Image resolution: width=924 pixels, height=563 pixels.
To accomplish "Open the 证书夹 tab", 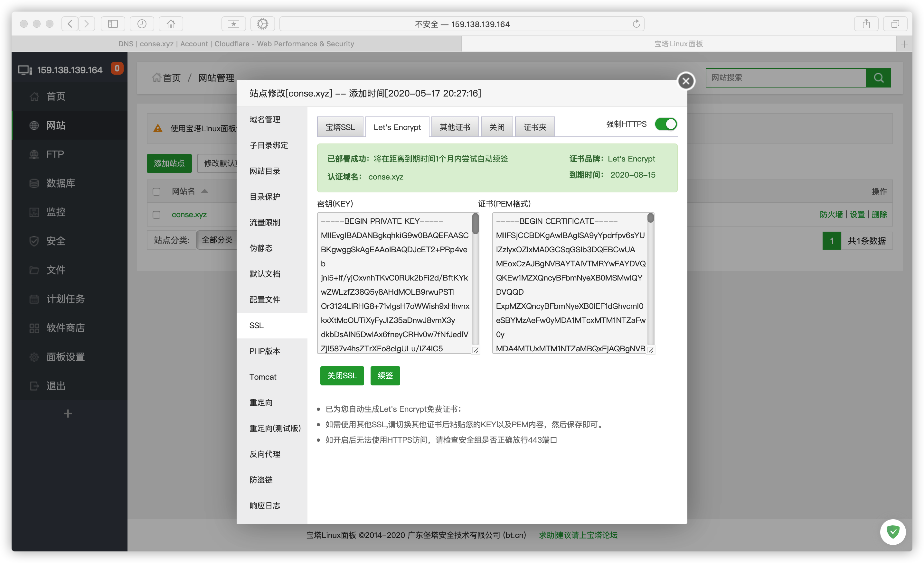I will [535, 127].
